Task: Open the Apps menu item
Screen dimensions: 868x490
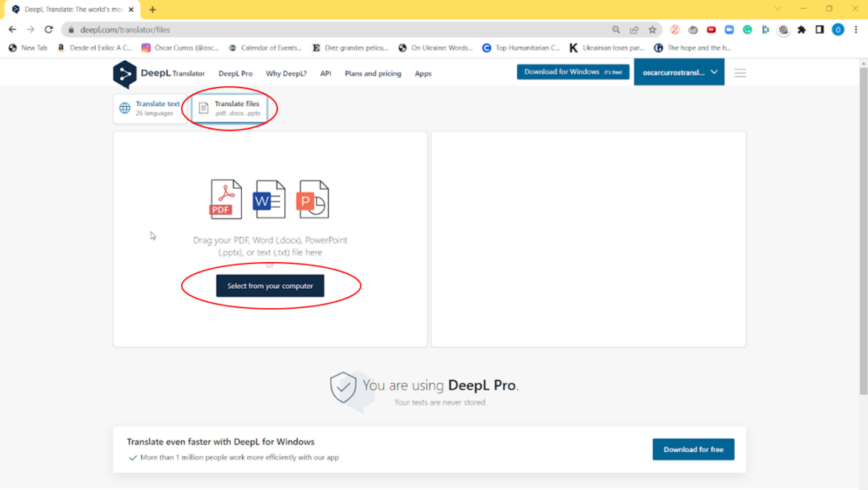Action: tap(423, 73)
